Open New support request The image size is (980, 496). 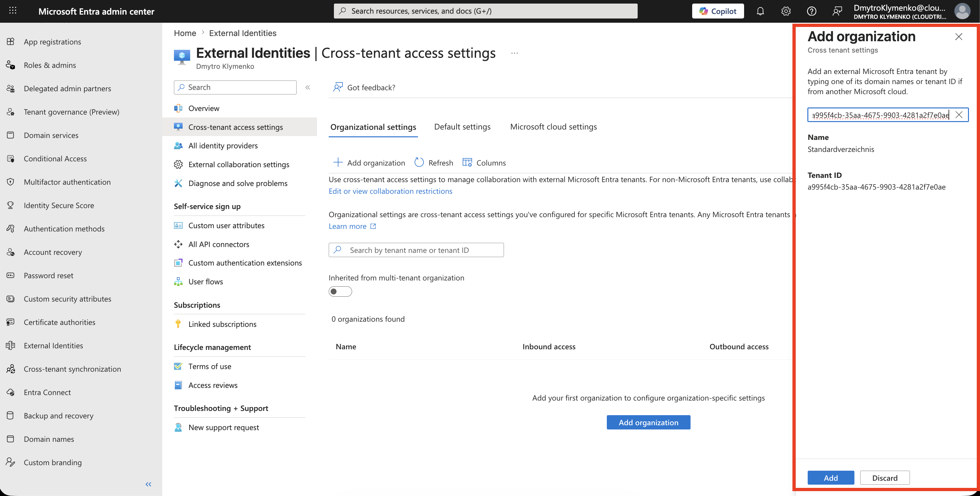coord(224,427)
